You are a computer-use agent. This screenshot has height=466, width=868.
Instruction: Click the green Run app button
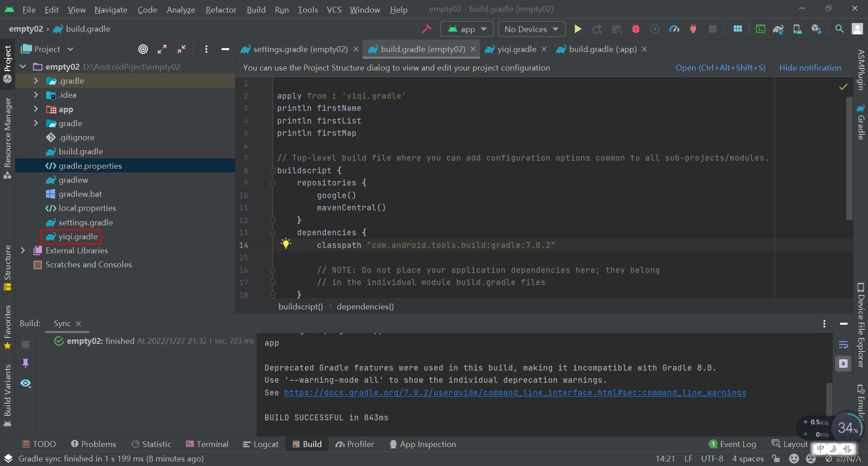click(x=577, y=29)
